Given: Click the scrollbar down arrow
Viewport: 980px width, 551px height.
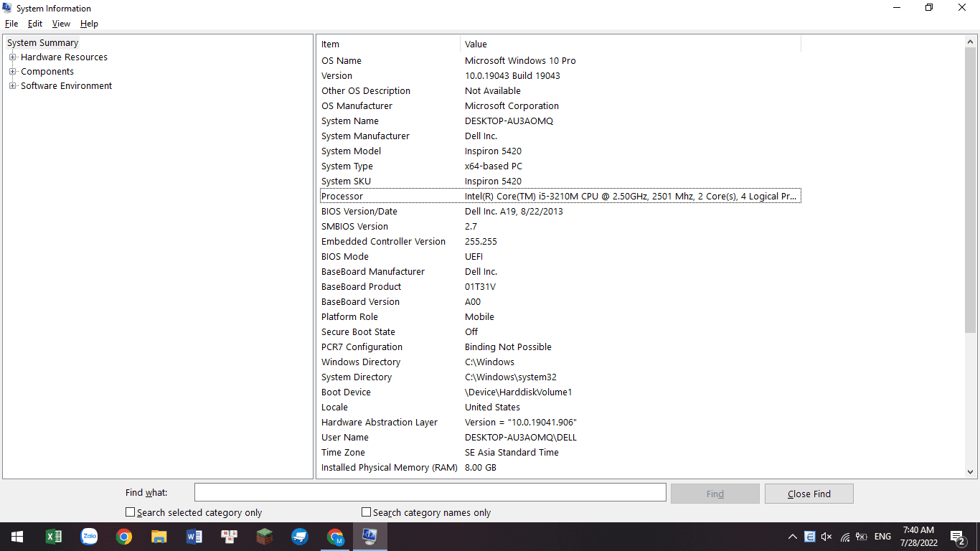Looking at the screenshot, I should (x=970, y=472).
